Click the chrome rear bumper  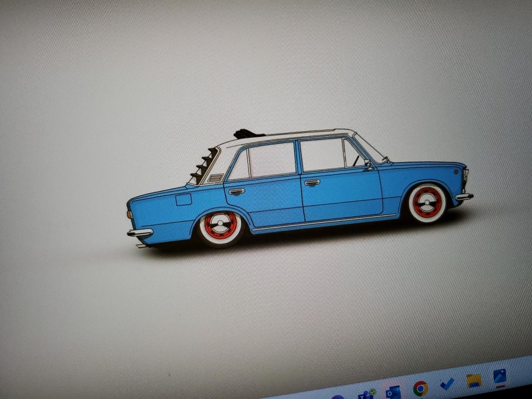[x=140, y=232]
